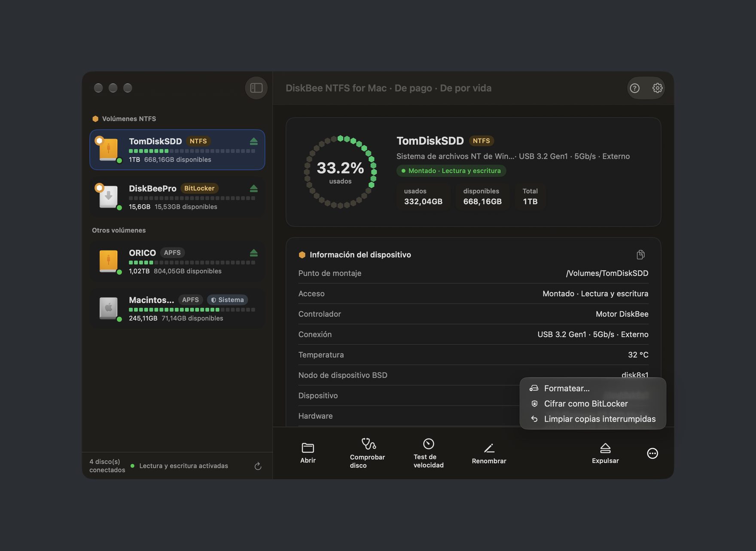This screenshot has height=551, width=756.
Task: Open the volume with Abrir
Action: [308, 453]
